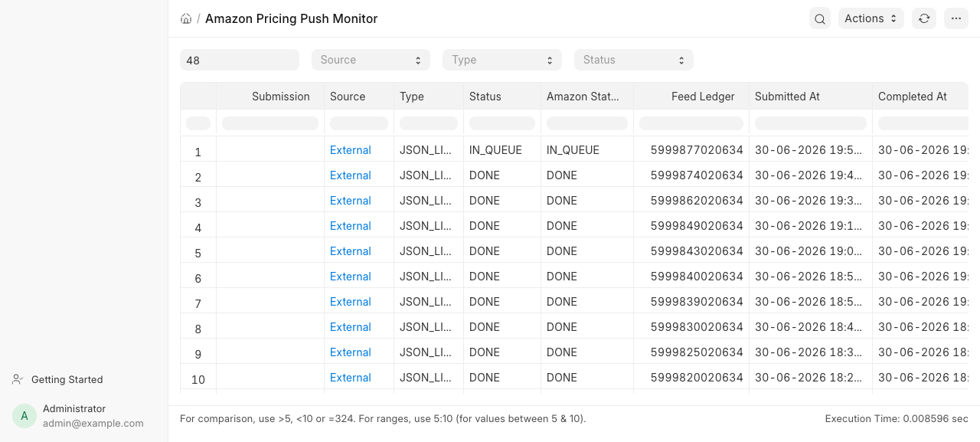Select row number 10 cell
This screenshot has width=980, height=442.
click(x=198, y=379)
